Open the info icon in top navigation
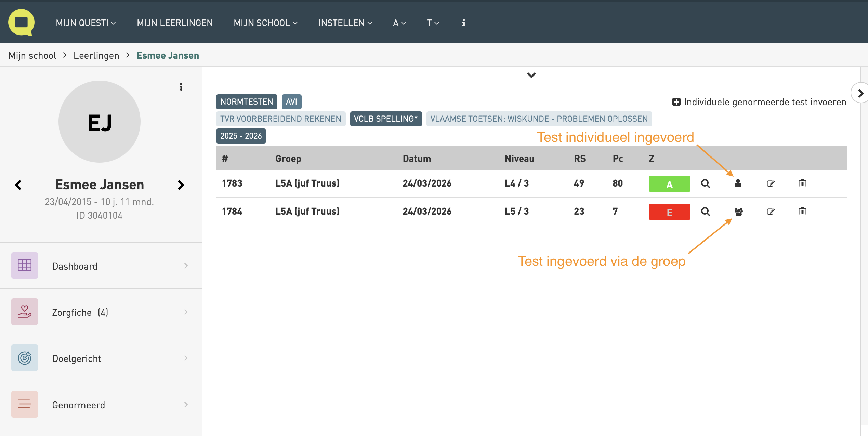 coord(463,23)
